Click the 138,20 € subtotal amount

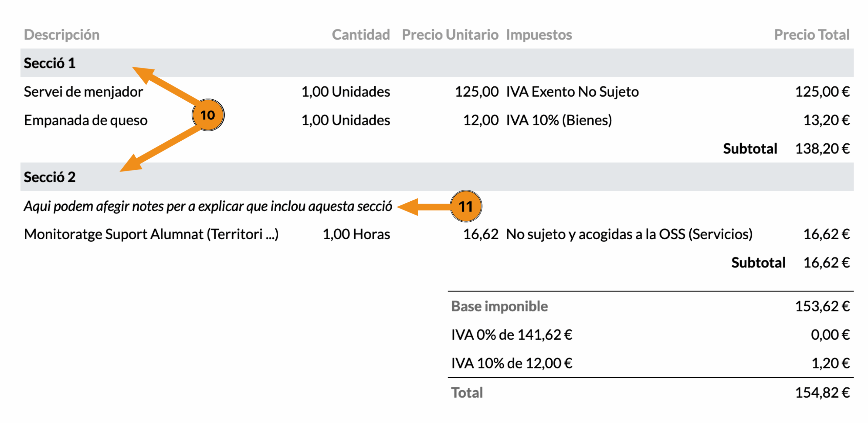click(822, 149)
